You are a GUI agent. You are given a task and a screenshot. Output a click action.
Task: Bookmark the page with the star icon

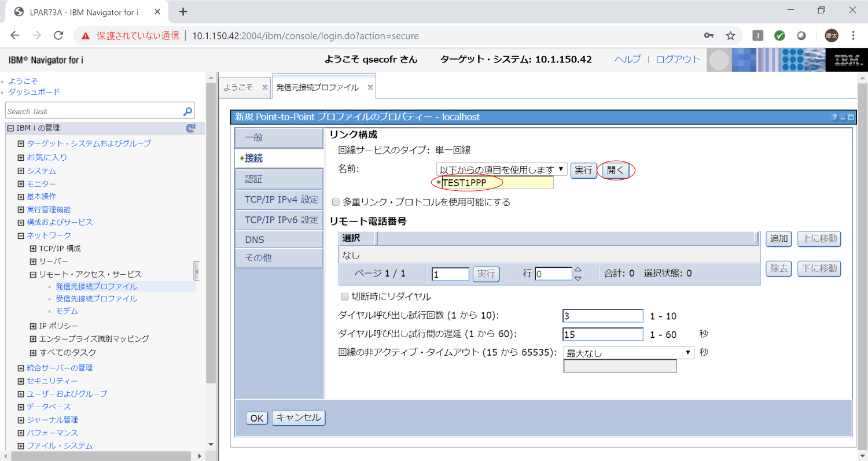(x=730, y=35)
